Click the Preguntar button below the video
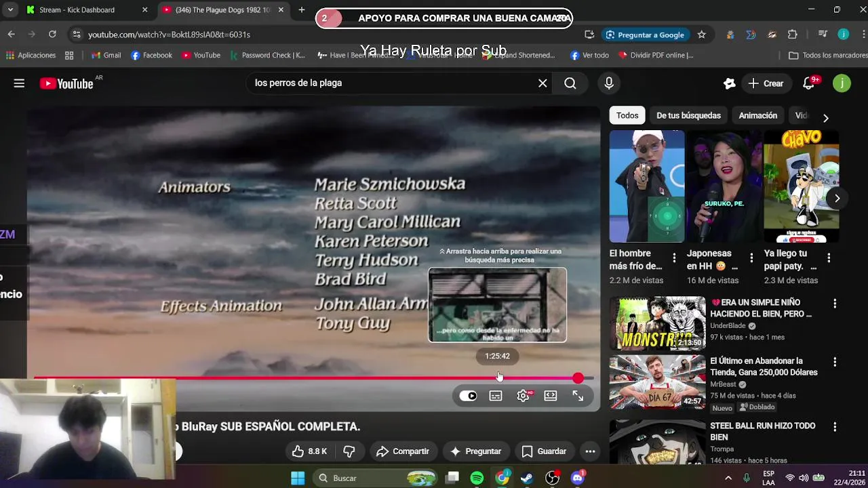 [475, 451]
